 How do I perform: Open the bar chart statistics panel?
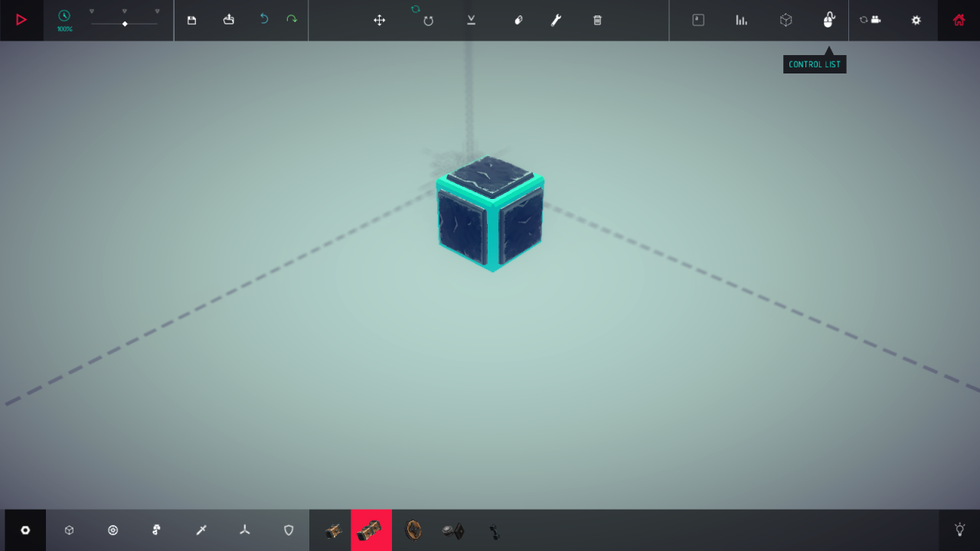click(x=741, y=20)
